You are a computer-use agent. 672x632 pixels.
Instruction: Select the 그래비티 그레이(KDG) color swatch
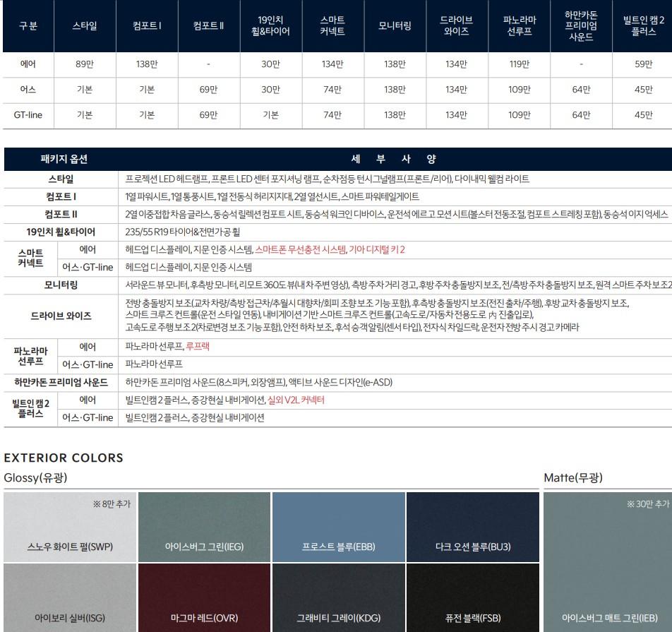(338, 597)
